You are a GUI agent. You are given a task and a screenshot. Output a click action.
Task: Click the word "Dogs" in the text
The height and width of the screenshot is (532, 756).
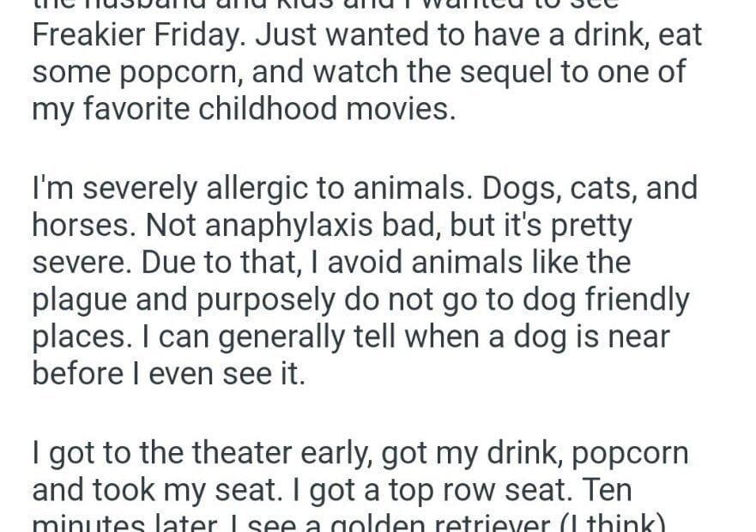point(513,188)
